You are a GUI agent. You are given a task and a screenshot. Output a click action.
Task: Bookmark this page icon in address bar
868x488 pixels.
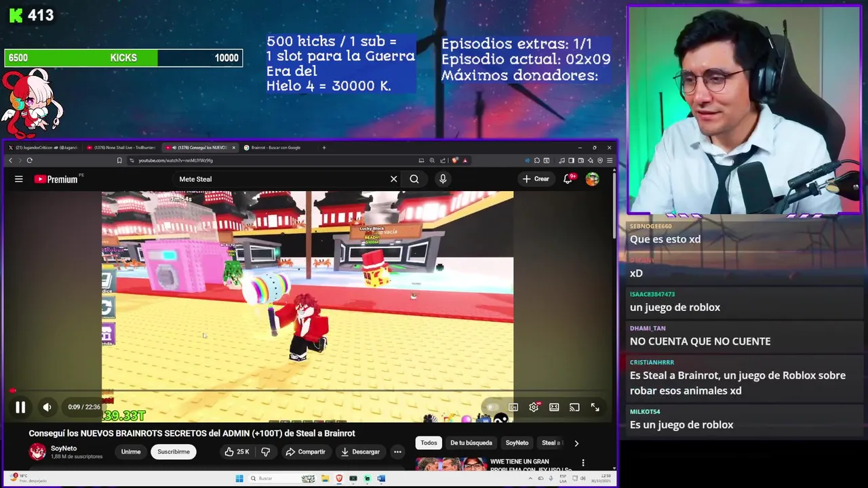(119, 161)
